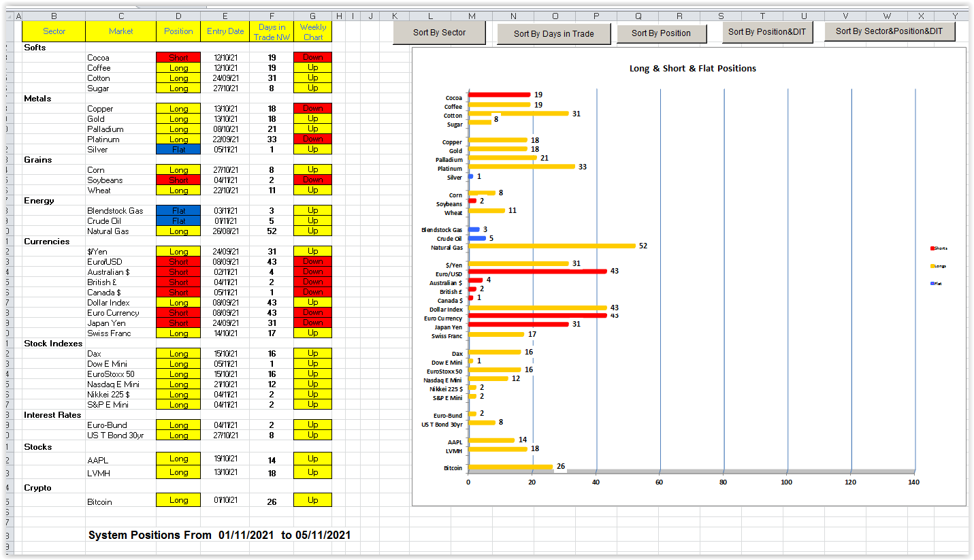Select Silver's blue Flat position cell
This screenshot has height=560, width=974.
point(178,150)
